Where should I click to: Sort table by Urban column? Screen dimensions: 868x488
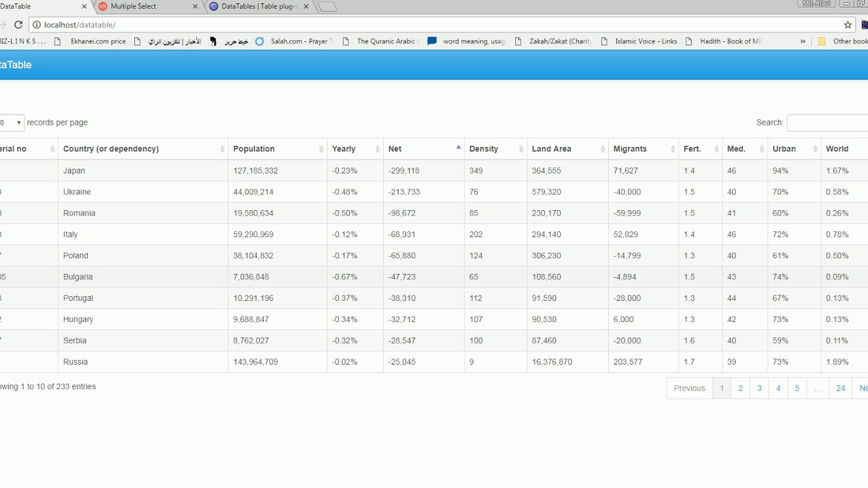point(794,149)
